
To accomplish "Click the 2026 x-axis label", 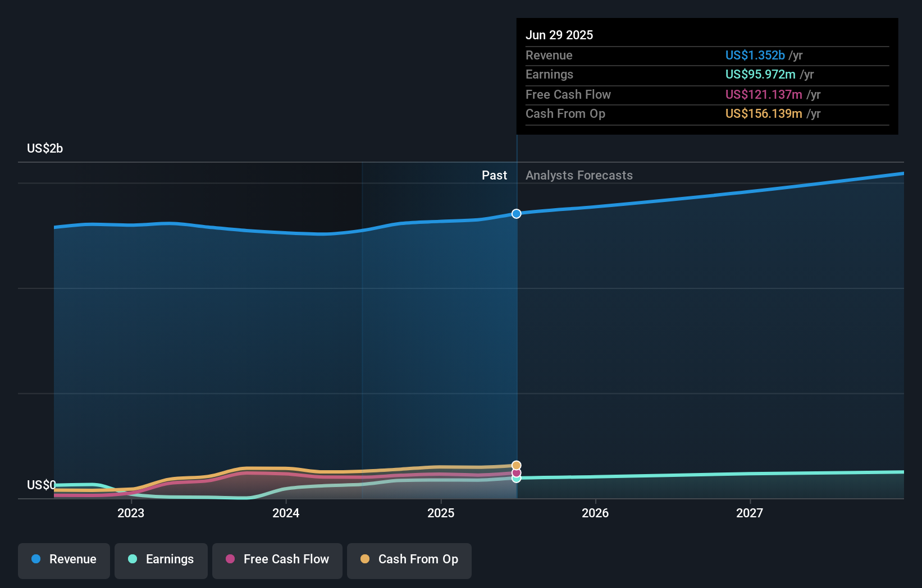I will [595, 513].
